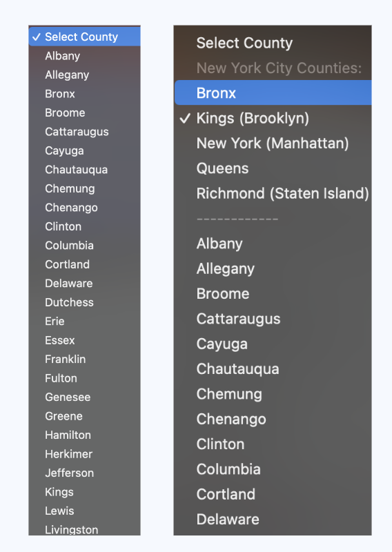Select Cattaraugus in the left list

(84, 132)
